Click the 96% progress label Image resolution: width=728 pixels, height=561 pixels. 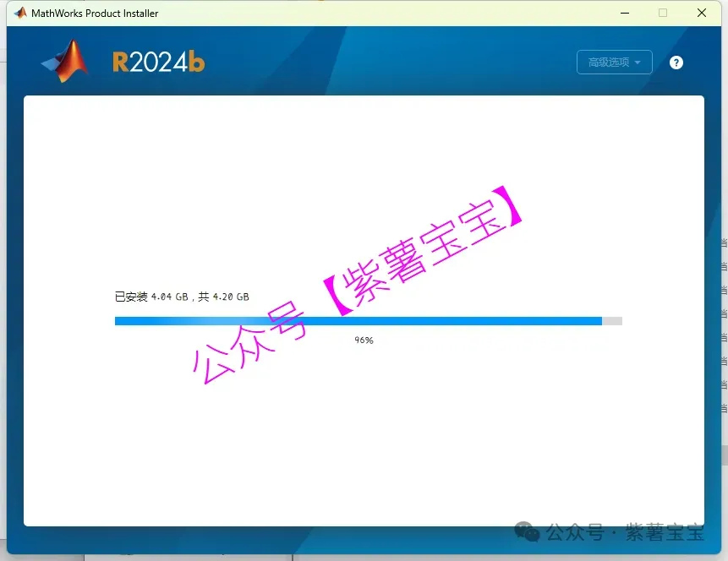[364, 340]
